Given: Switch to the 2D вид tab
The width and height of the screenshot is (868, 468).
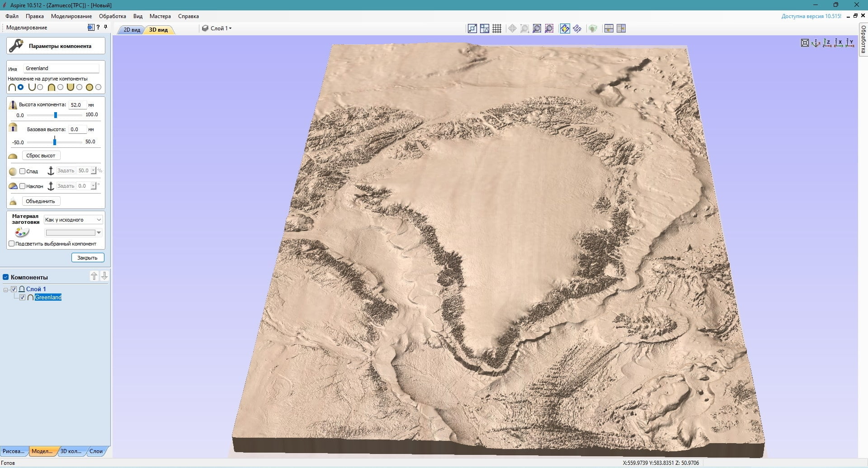Looking at the screenshot, I should click(x=132, y=30).
